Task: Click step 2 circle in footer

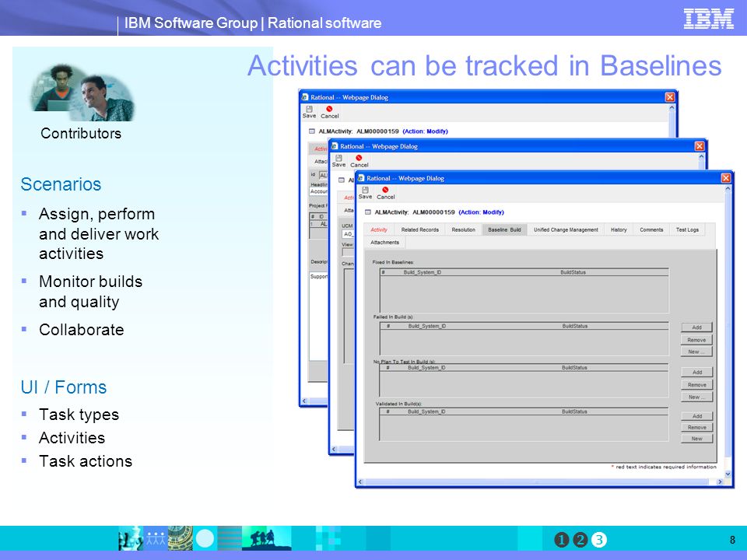Action: (x=580, y=540)
